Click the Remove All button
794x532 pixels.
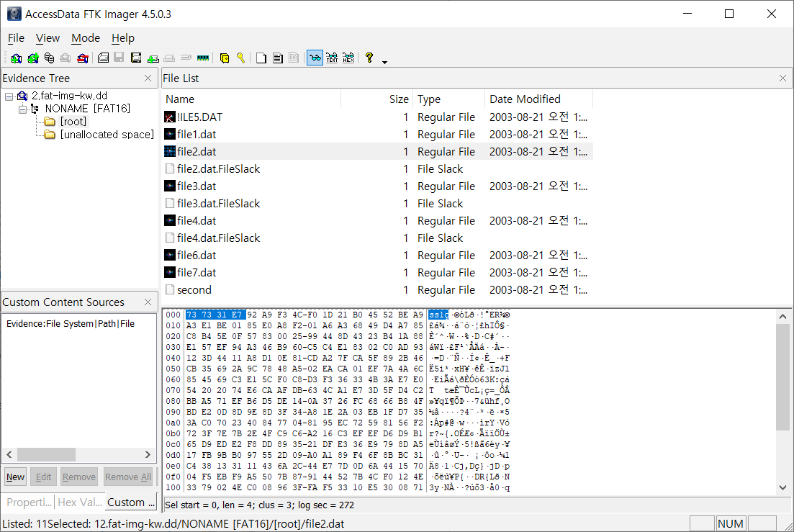(128, 477)
